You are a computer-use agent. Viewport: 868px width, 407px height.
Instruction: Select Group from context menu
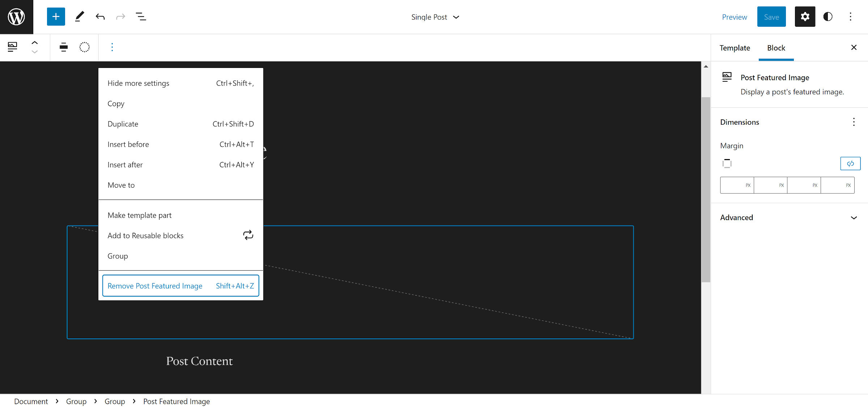tap(117, 256)
